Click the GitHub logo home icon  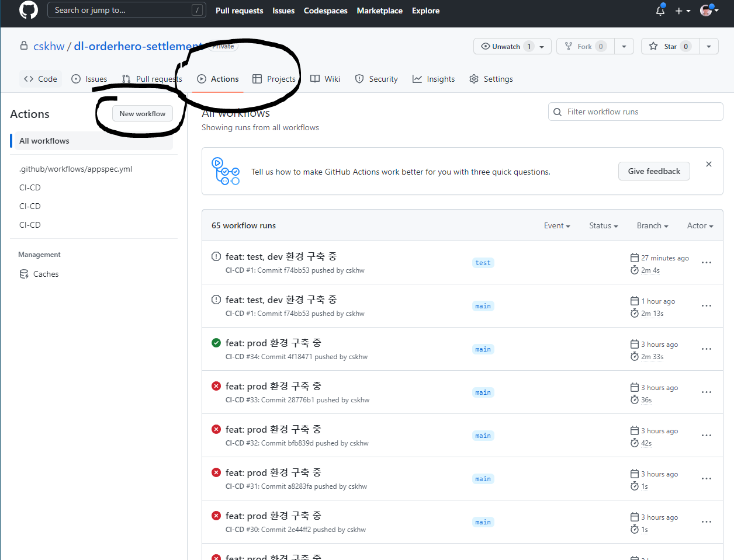(x=29, y=10)
